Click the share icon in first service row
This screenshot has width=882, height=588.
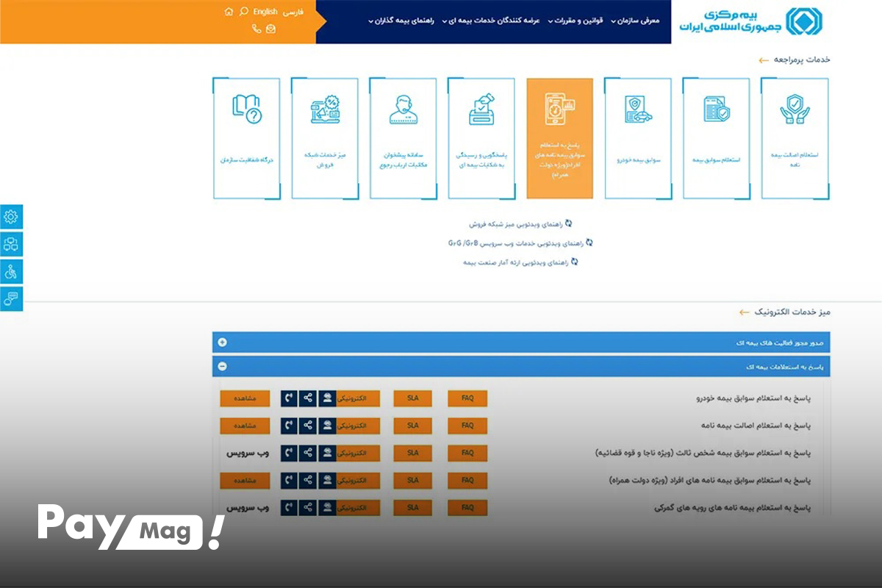click(308, 398)
